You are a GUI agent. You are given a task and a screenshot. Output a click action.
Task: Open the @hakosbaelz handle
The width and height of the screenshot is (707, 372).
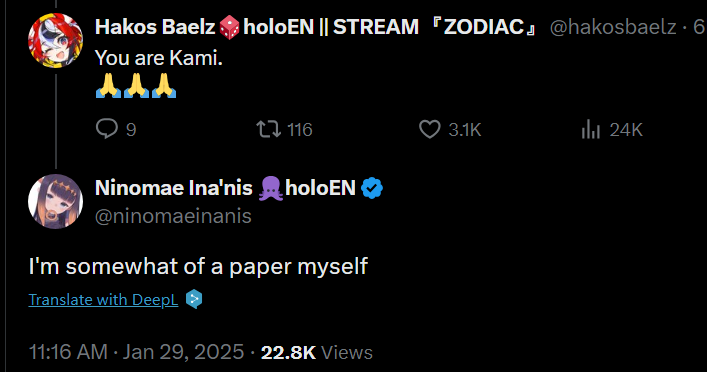pos(613,27)
